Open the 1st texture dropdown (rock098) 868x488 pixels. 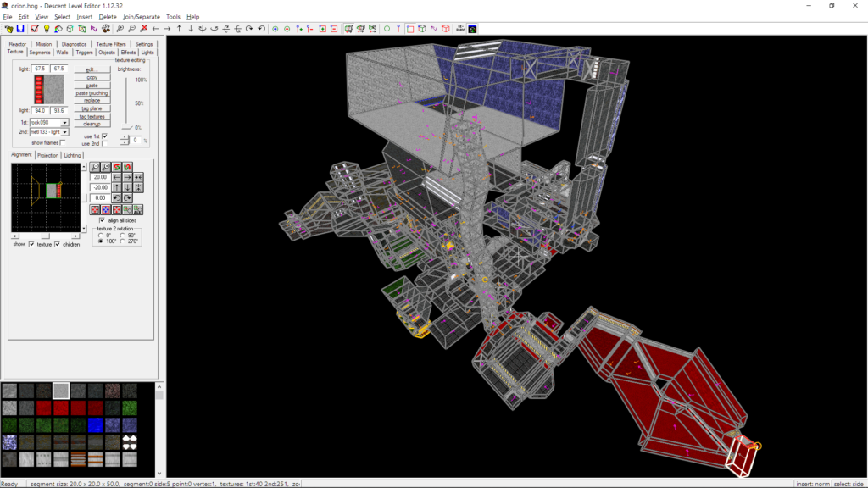[65, 122]
